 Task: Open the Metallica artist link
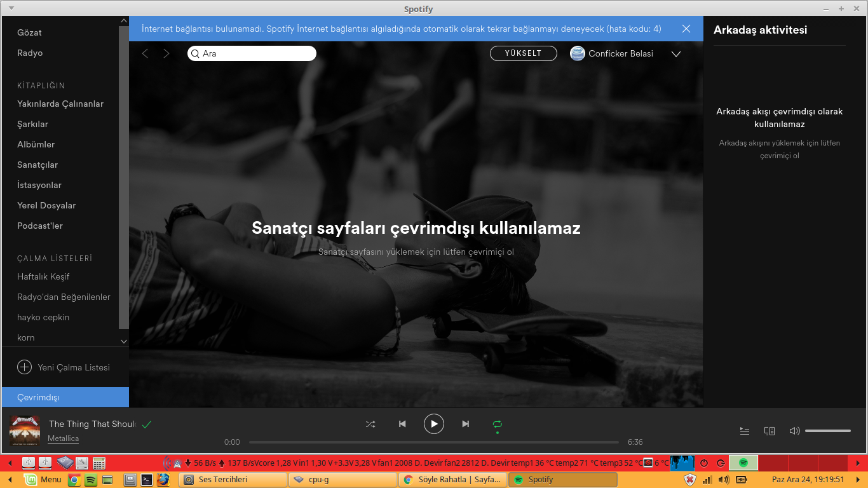tap(64, 438)
